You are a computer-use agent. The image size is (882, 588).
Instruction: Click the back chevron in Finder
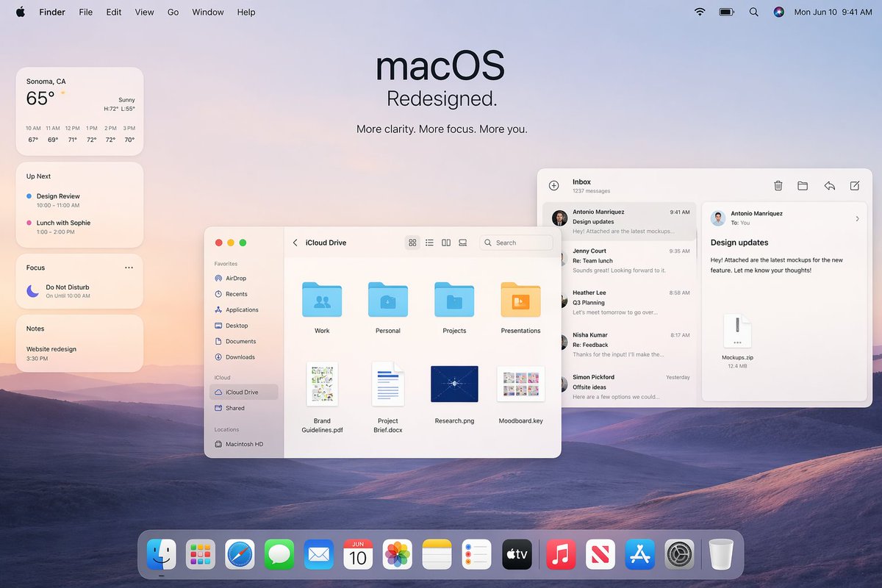[295, 243]
